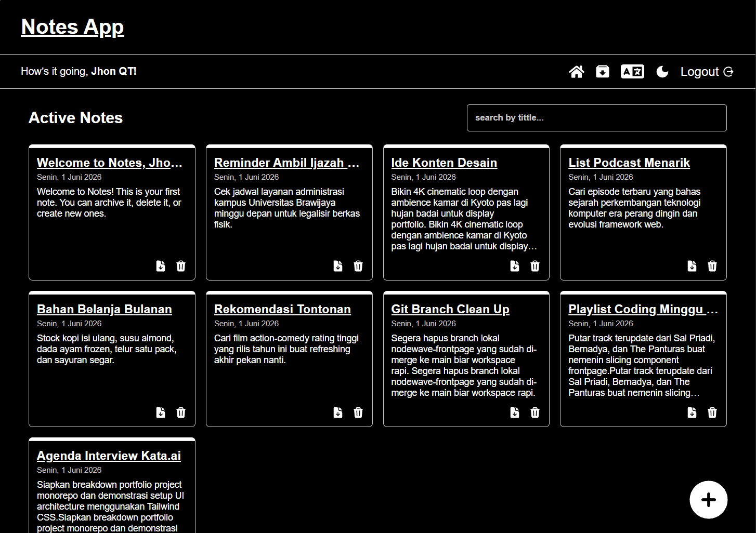Delete the Ide Konten Desain note

(535, 266)
